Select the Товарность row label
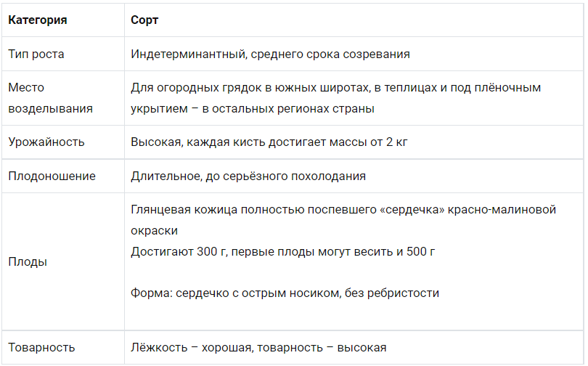Image resolution: width=588 pixels, height=366 pixels. tap(41, 347)
